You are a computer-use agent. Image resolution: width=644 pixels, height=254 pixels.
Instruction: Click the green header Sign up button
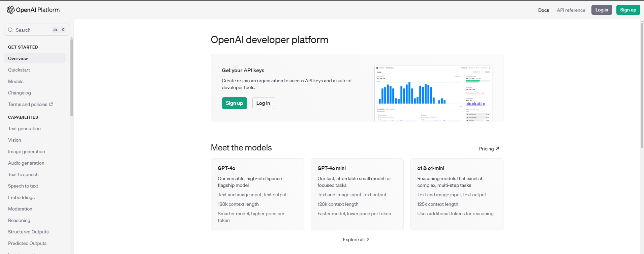point(628,10)
